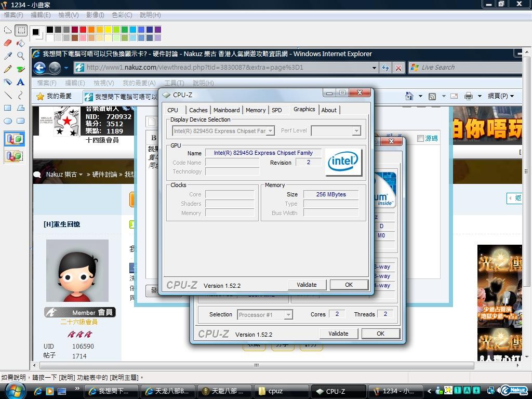Choose the Pick Color eyedropper tool
This screenshot has width=532, height=399.
[8, 56]
